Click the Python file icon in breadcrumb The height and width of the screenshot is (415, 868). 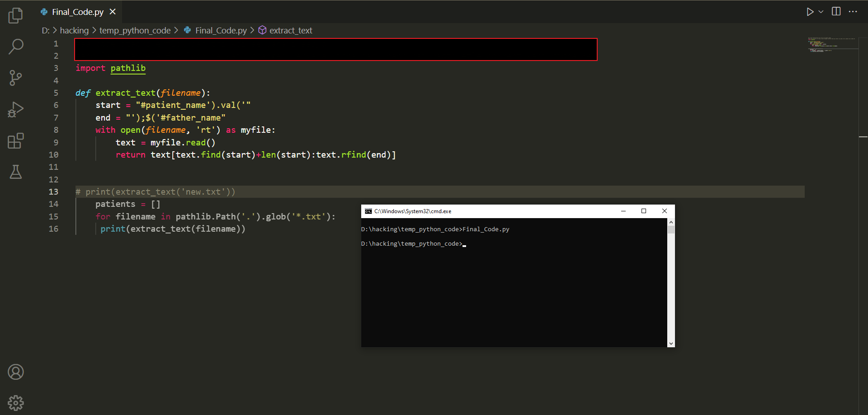[187, 30]
